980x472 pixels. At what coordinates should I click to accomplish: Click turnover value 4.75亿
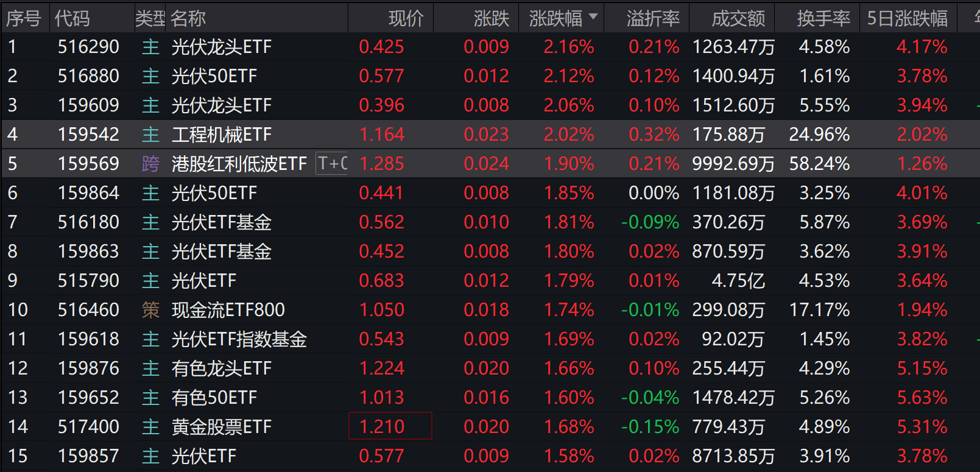[x=738, y=281]
